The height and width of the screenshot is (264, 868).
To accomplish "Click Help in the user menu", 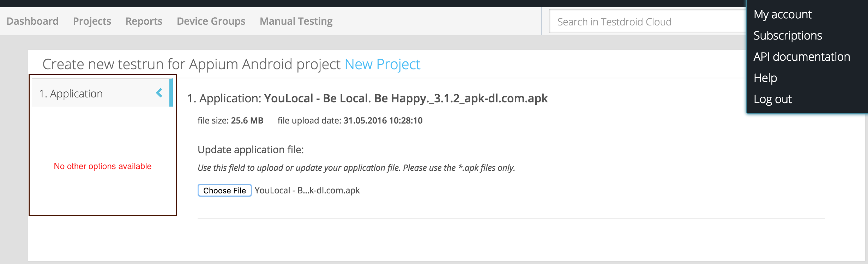I will click(765, 78).
